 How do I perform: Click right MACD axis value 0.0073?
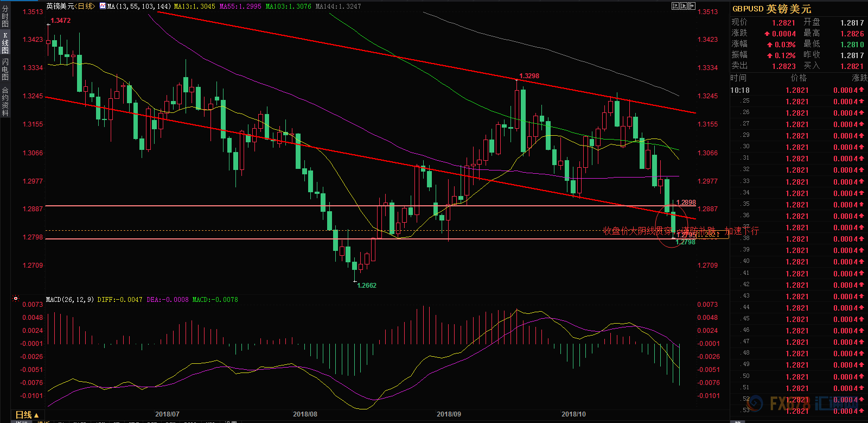point(707,305)
